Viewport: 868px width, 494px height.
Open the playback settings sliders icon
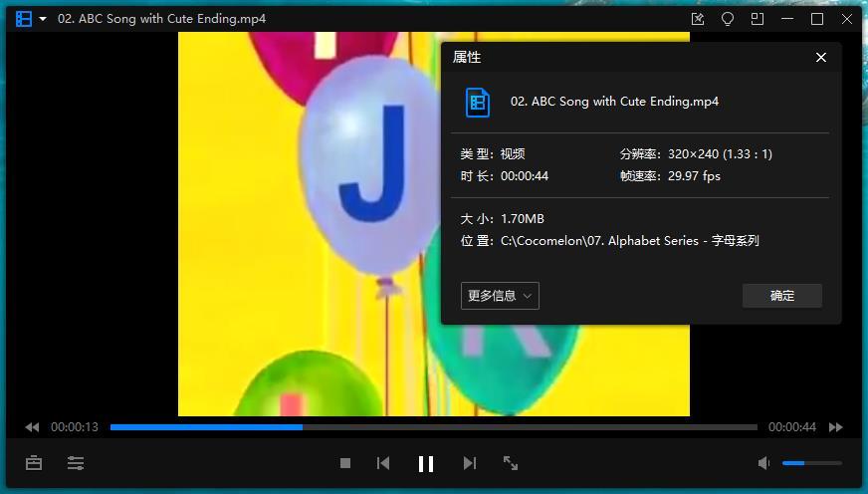pyautogui.click(x=76, y=463)
